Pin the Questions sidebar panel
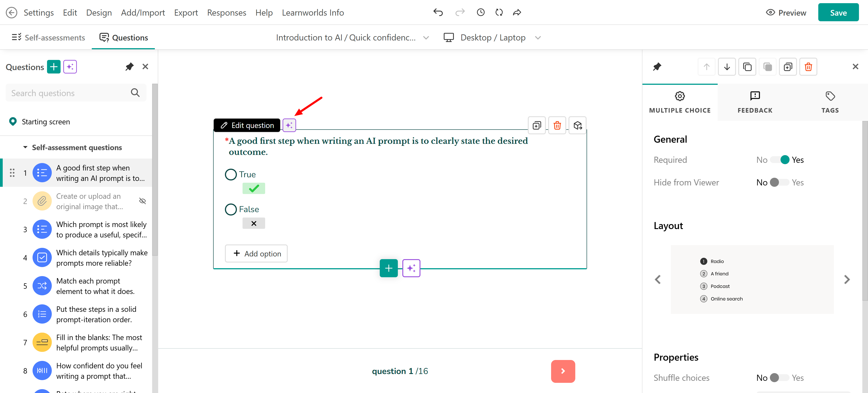Screen dimensions: 868x393 click(129, 67)
